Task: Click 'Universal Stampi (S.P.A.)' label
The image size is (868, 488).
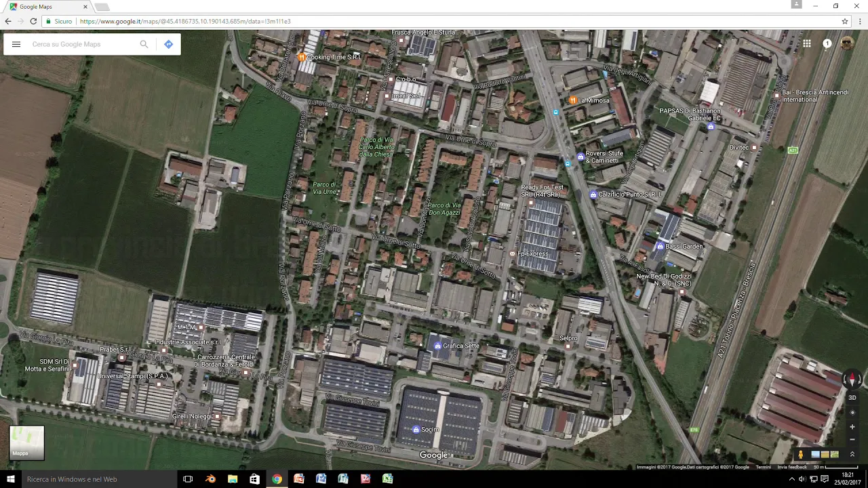Action: coord(133,376)
